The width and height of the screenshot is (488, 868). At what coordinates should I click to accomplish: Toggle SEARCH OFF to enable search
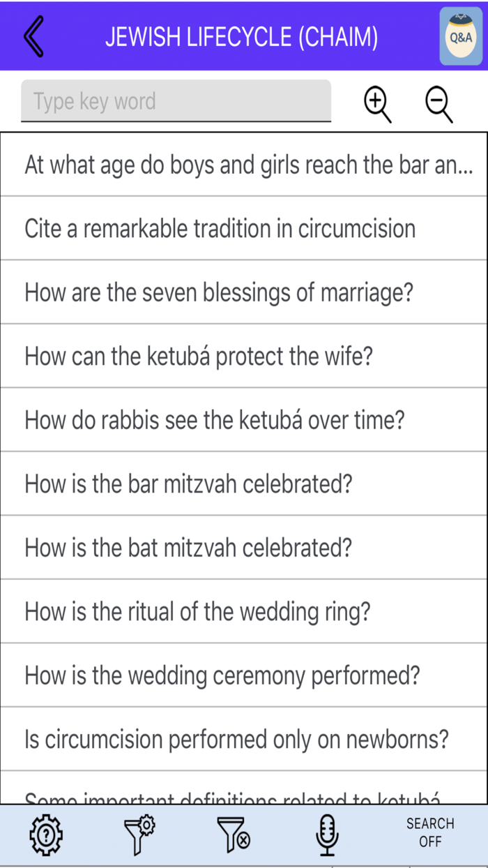[x=430, y=835]
